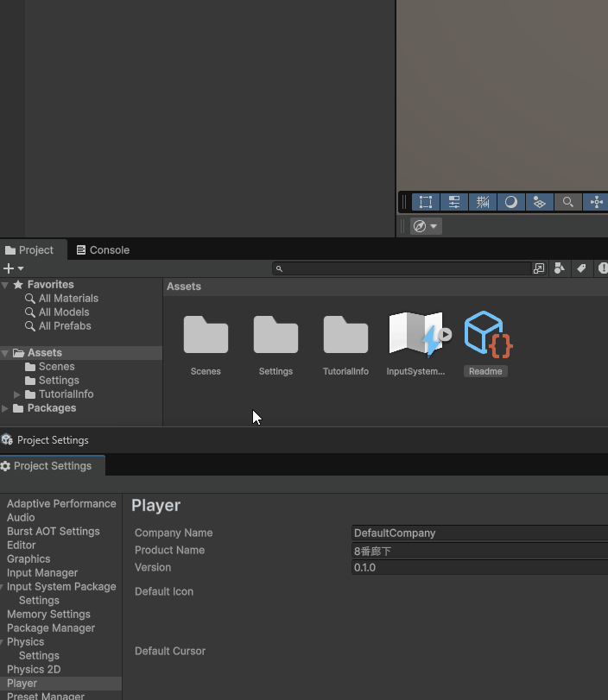The image size is (608, 700).
Task: Click the Rect selection overlay tool icon
Action: pyautogui.click(x=426, y=202)
